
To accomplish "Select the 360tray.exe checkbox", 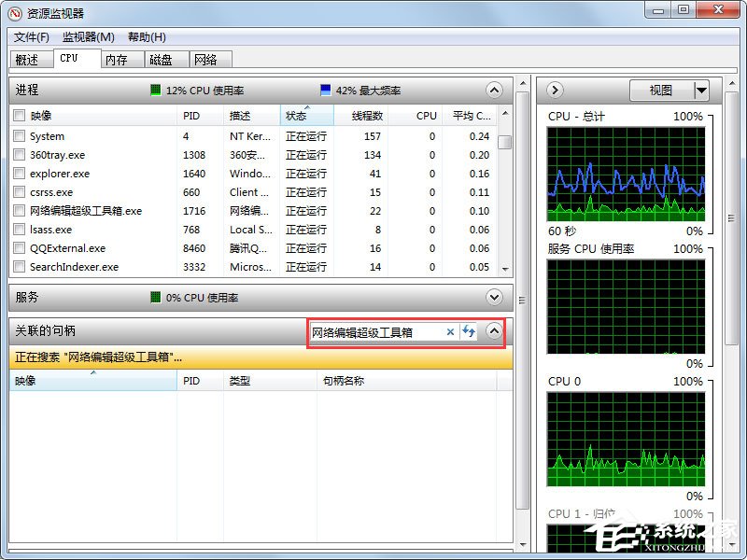I will click(x=17, y=155).
